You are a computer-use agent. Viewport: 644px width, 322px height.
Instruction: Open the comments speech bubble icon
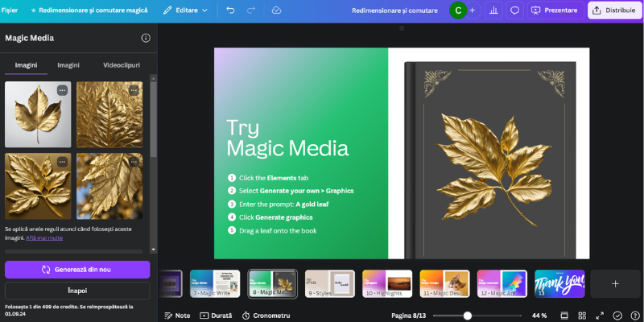point(514,10)
